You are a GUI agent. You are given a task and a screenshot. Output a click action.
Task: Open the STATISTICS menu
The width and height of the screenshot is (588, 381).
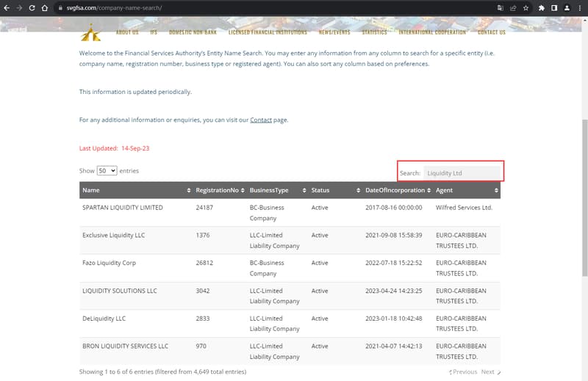pos(374,32)
